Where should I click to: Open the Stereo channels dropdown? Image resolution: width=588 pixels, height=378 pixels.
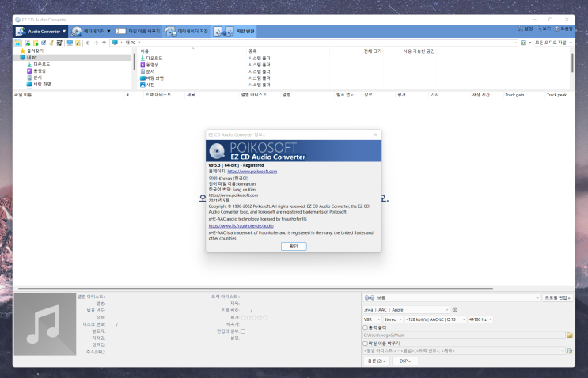393,319
